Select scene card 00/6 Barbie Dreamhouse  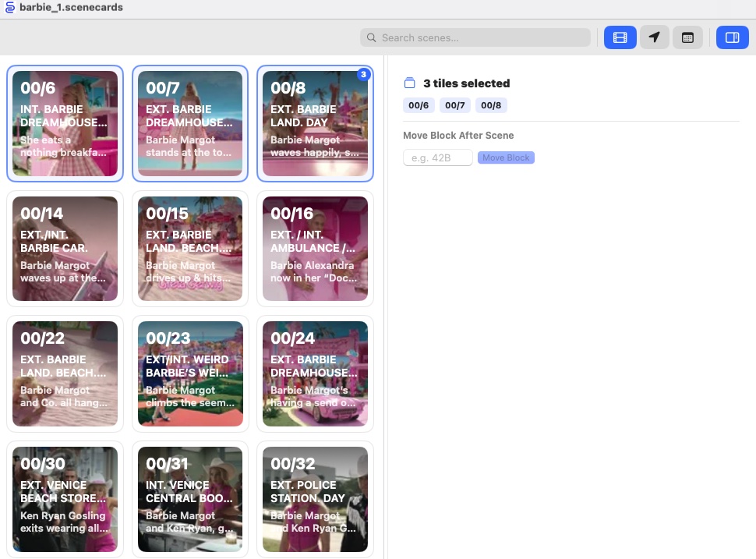coord(65,123)
